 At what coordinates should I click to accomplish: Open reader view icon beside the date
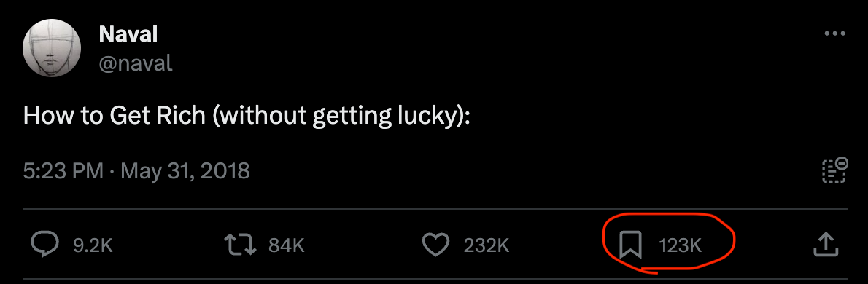coord(834,170)
